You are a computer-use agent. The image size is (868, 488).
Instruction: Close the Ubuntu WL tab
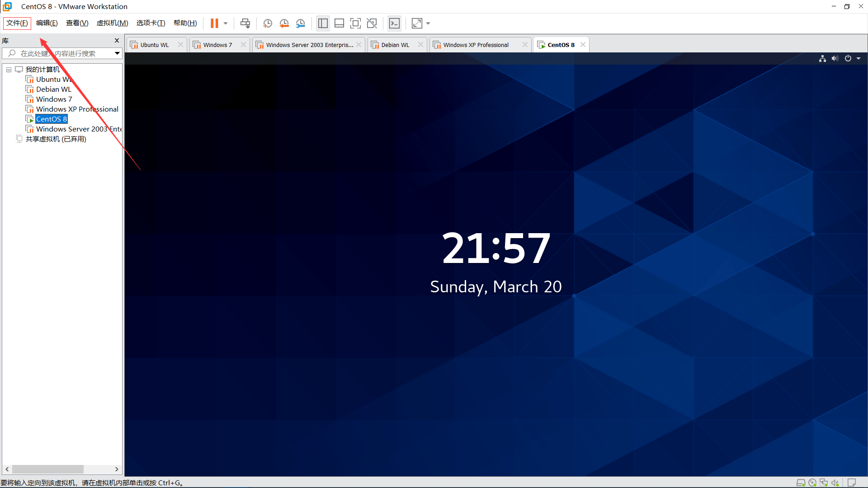coord(180,44)
